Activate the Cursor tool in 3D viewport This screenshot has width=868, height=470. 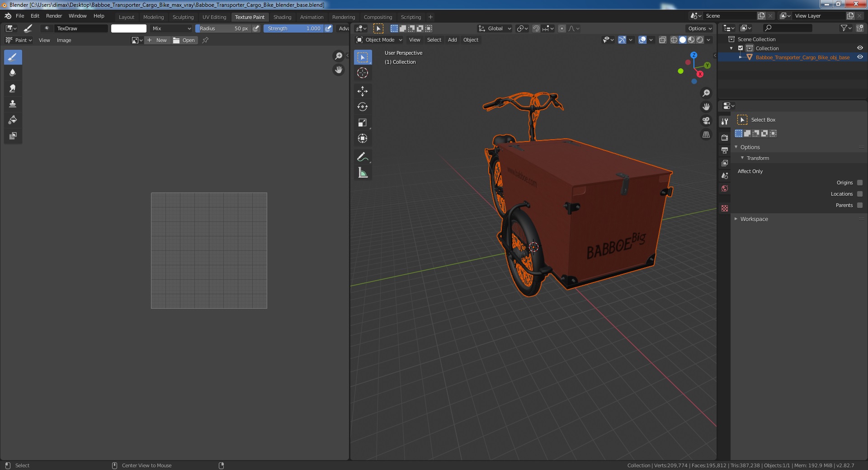tap(363, 73)
